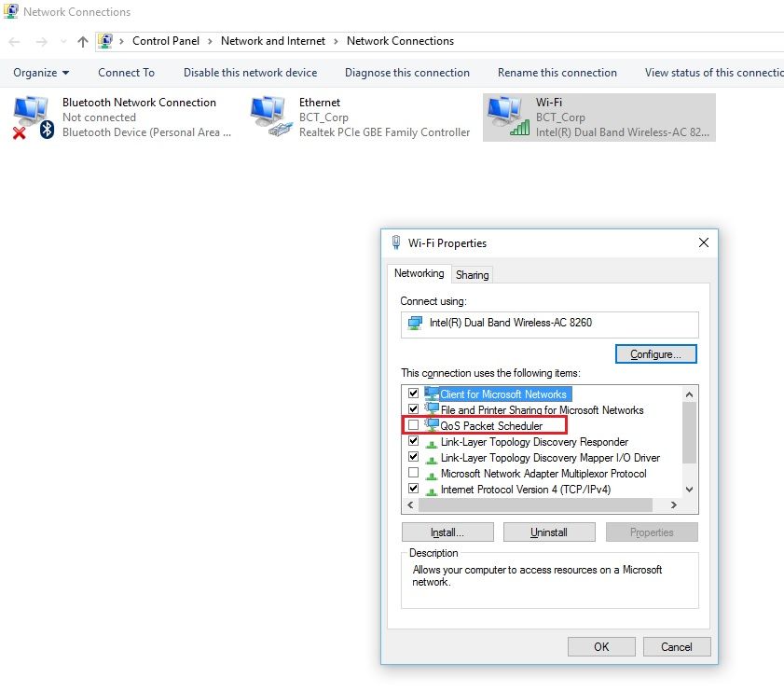
Task: Click the Control Panel icon in address bar
Action: click(105, 41)
